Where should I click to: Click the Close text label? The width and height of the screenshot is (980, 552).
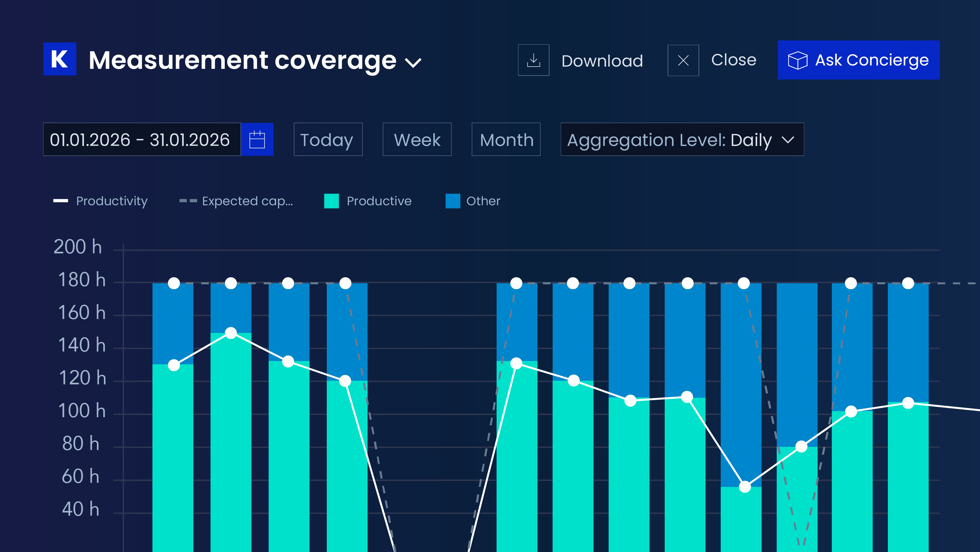[x=734, y=60]
